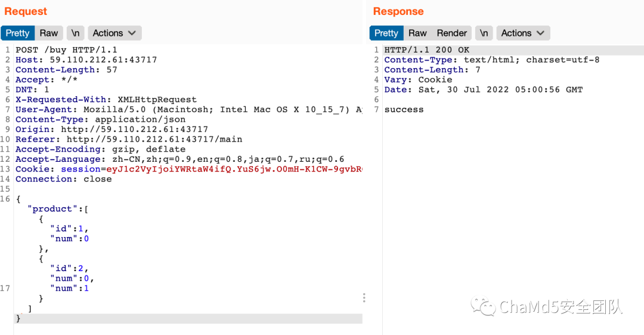The image size is (644, 335).
Task: Click the Content-Length: 57 request header
Action: click(x=66, y=69)
